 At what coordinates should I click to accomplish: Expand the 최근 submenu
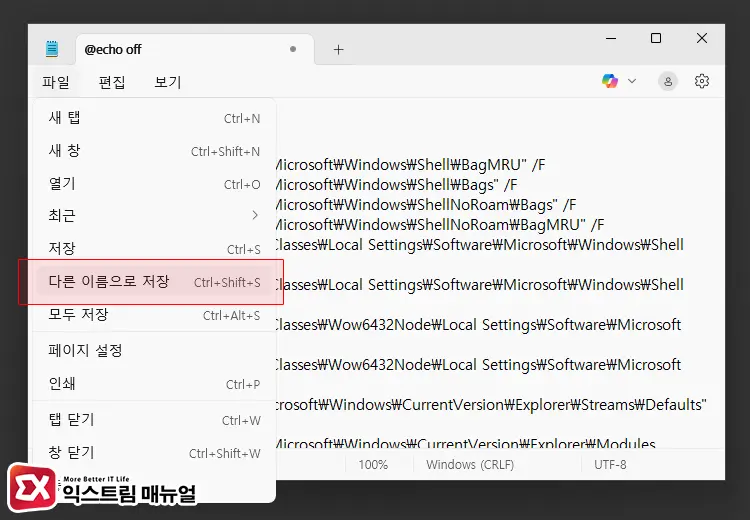[154, 216]
